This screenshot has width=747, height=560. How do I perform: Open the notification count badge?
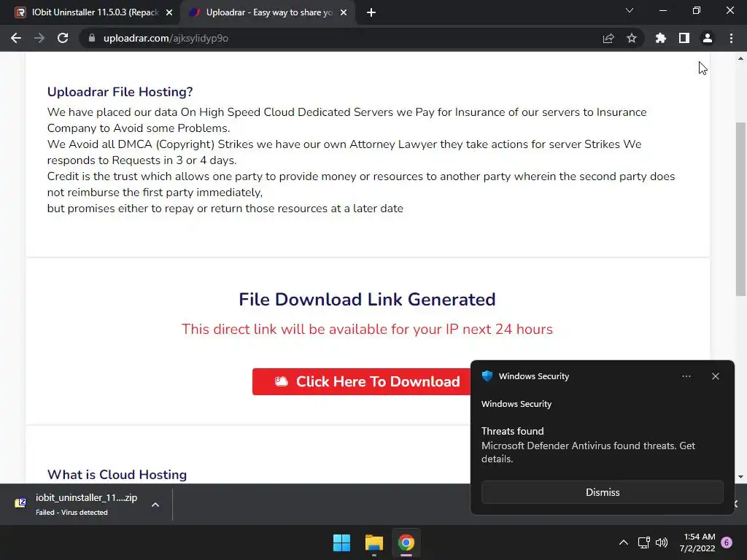click(x=727, y=542)
